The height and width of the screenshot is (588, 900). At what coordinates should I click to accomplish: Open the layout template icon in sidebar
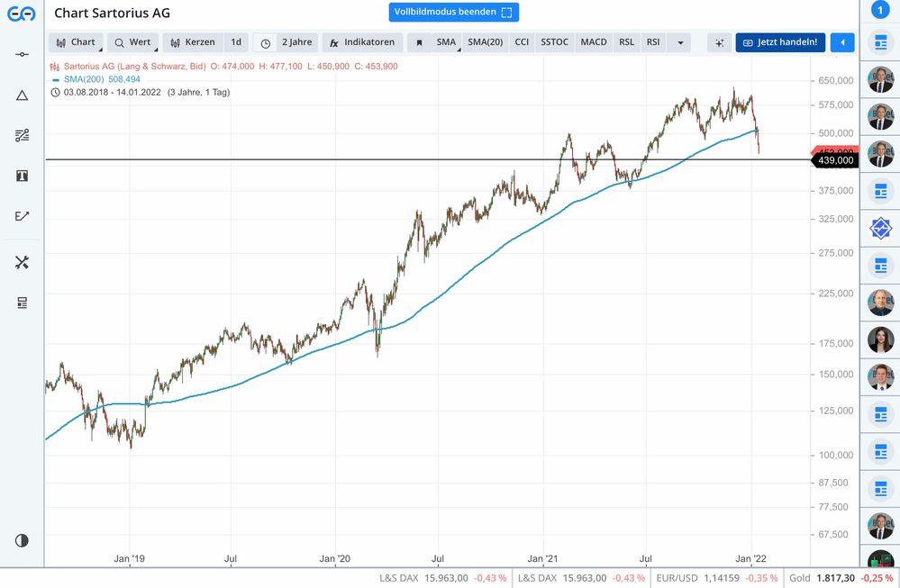(22, 303)
